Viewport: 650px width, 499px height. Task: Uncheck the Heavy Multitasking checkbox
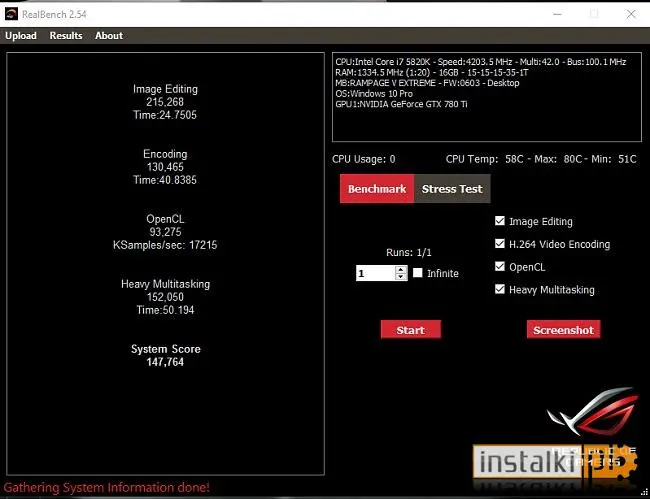click(500, 289)
